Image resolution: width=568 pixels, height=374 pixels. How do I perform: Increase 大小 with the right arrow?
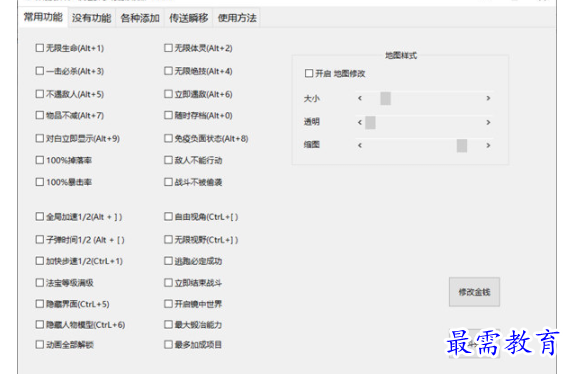point(488,98)
